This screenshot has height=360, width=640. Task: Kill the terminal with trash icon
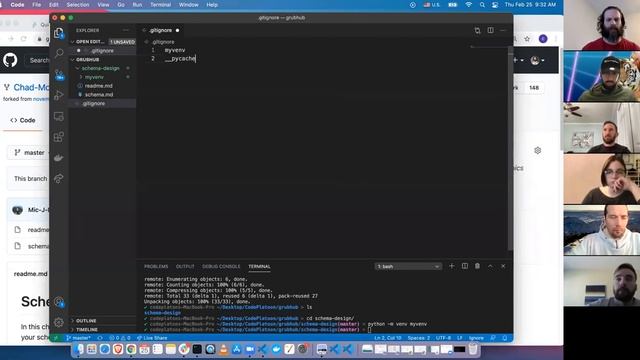pyautogui.click(x=477, y=266)
